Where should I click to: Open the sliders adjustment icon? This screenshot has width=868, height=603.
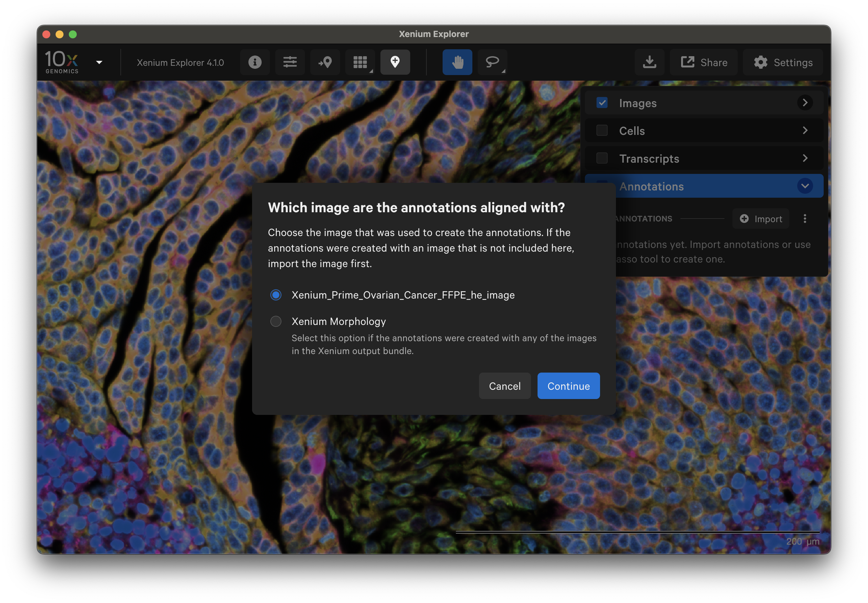[290, 62]
